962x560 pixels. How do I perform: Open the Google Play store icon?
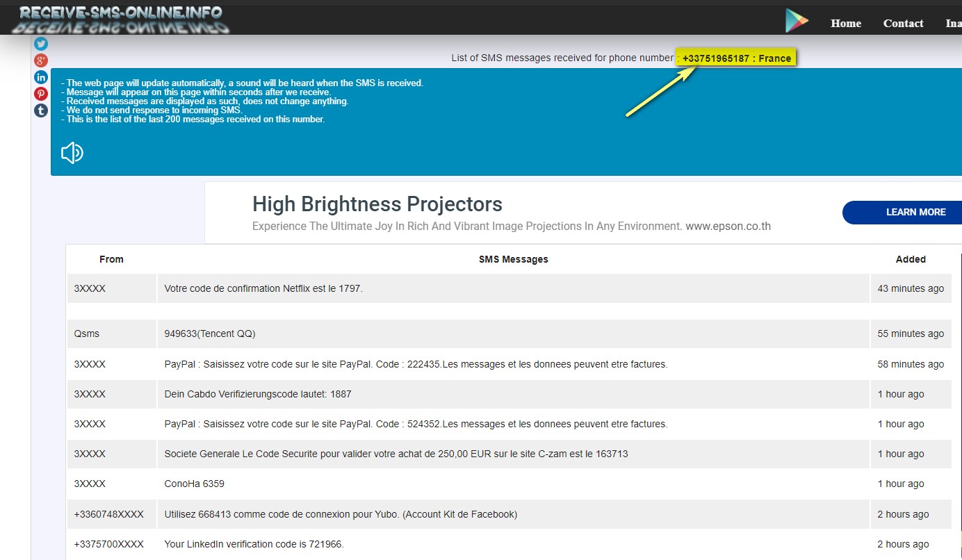click(797, 22)
